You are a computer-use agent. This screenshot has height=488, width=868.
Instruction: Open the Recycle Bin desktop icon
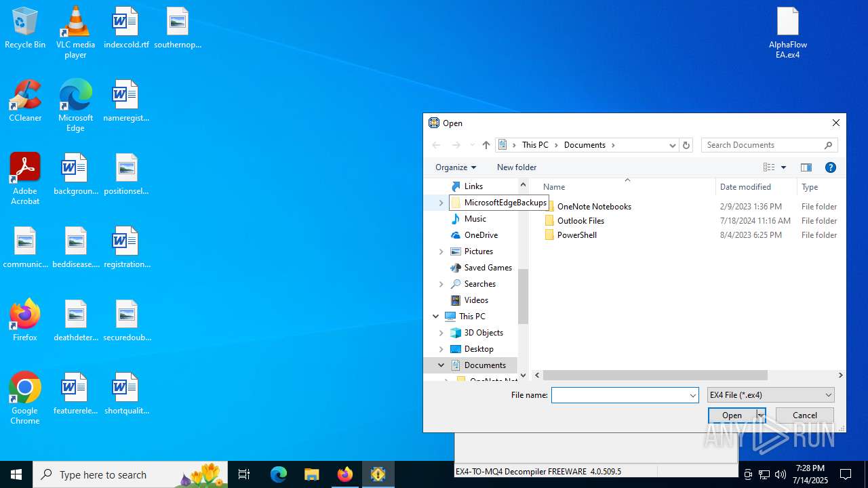[25, 28]
